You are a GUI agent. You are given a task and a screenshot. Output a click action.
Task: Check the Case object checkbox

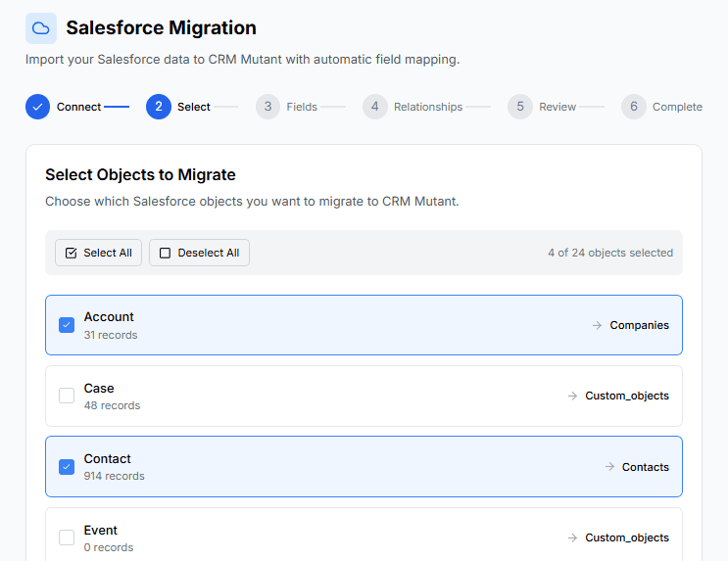pyautogui.click(x=67, y=396)
